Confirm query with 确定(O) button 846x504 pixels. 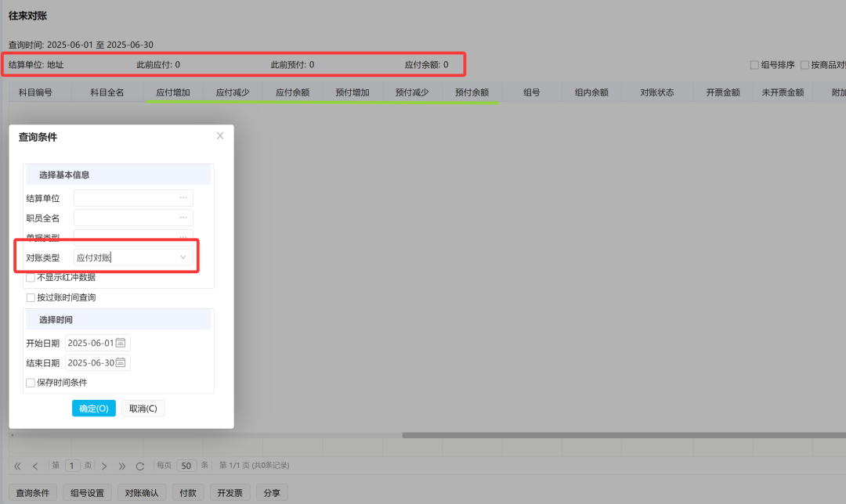(94, 409)
